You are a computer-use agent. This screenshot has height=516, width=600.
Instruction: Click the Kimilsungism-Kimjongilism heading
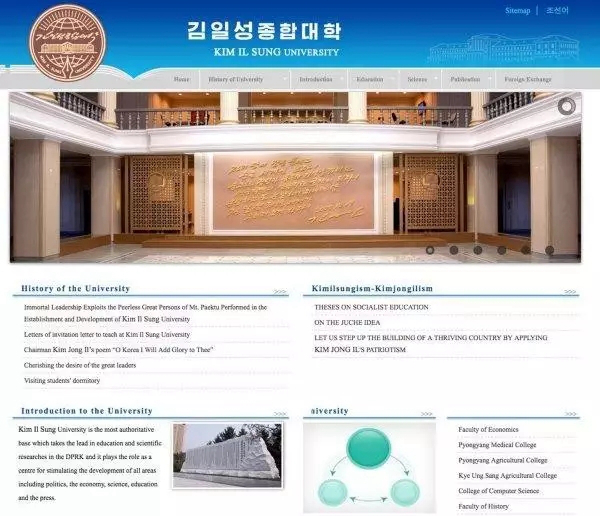point(372,289)
